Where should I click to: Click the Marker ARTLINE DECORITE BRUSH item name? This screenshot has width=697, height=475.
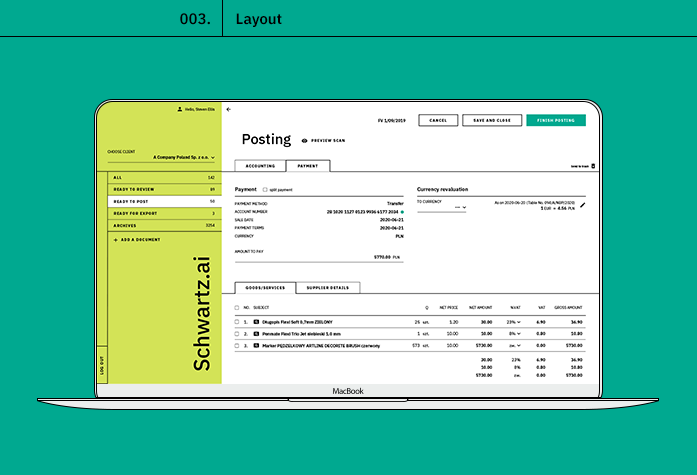click(321, 346)
